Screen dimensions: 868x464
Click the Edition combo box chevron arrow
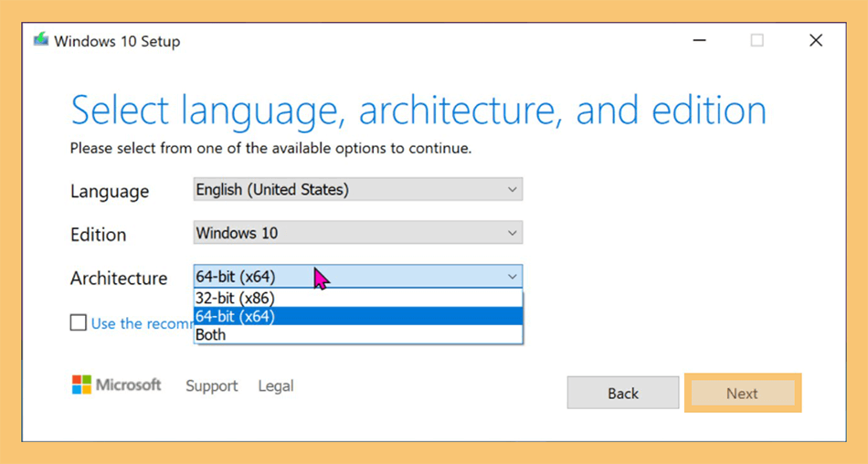(x=512, y=233)
